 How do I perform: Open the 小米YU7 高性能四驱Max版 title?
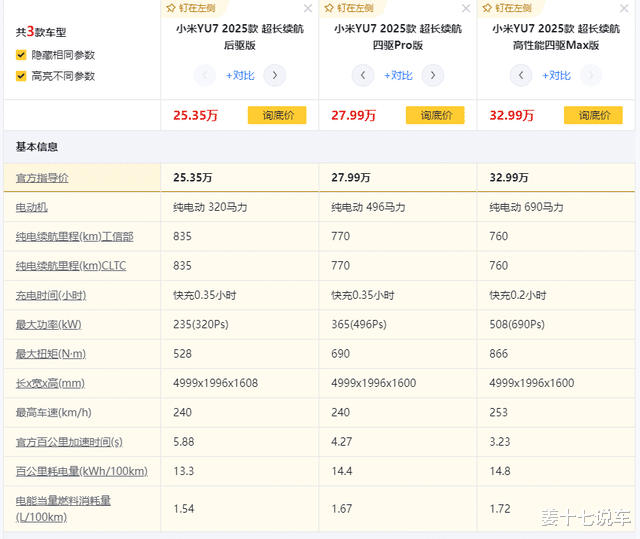click(556, 37)
